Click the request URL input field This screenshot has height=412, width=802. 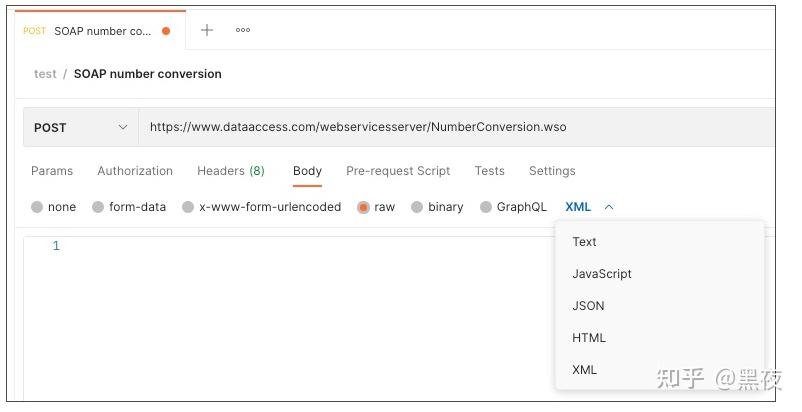pyautogui.click(x=450, y=127)
